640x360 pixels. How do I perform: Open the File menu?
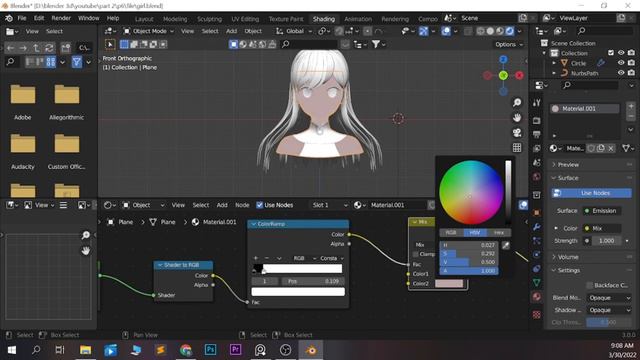pos(22,18)
